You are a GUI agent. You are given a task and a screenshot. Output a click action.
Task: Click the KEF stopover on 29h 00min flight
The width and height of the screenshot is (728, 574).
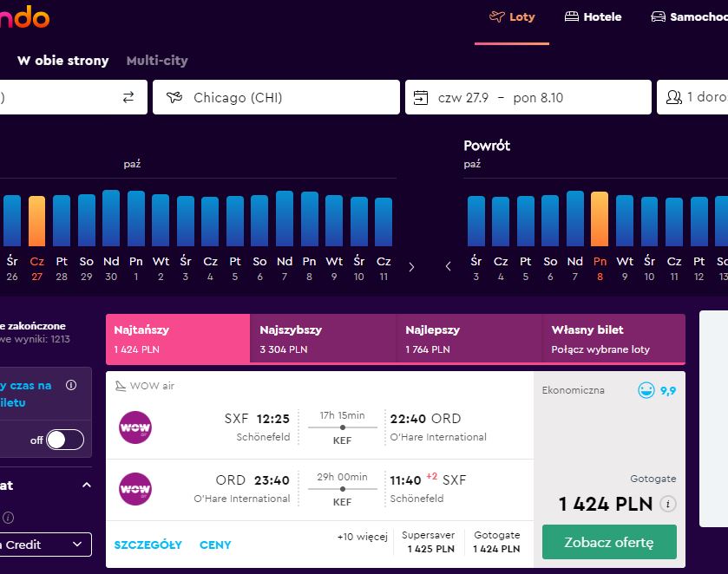pyautogui.click(x=342, y=502)
